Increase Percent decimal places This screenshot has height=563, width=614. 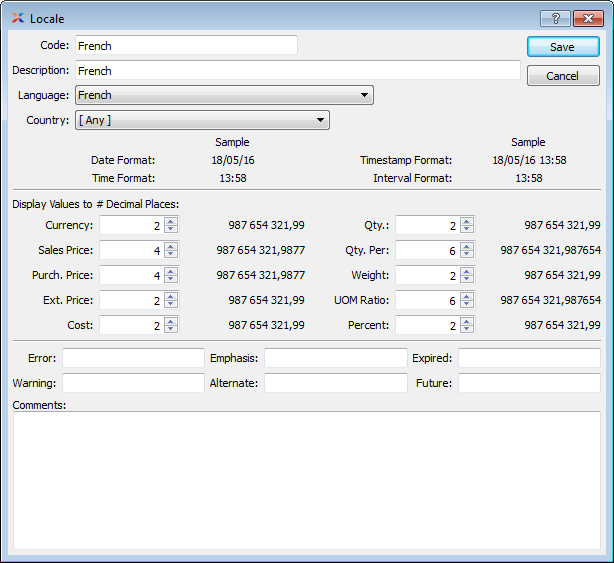click(467, 320)
